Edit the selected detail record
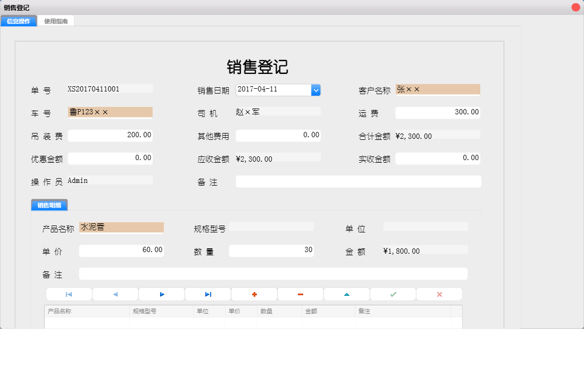Screen dimensions: 584x392 coord(346,294)
